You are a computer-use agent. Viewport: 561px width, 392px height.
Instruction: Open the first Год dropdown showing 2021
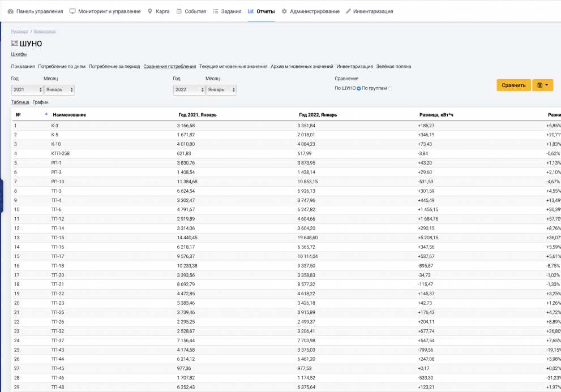27,89
